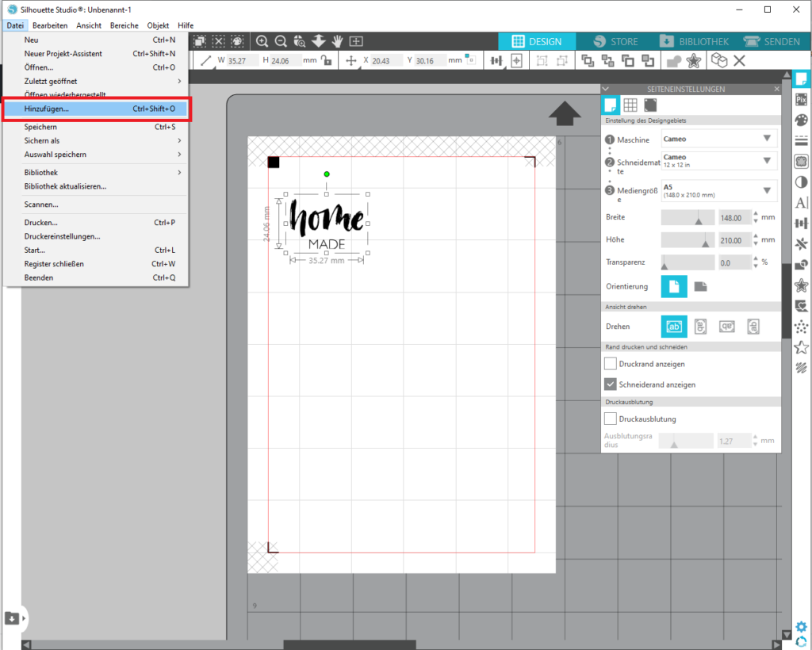Viewport: 812px width, 650px height.
Task: Click the zoom in magnifier icon
Action: click(262, 41)
